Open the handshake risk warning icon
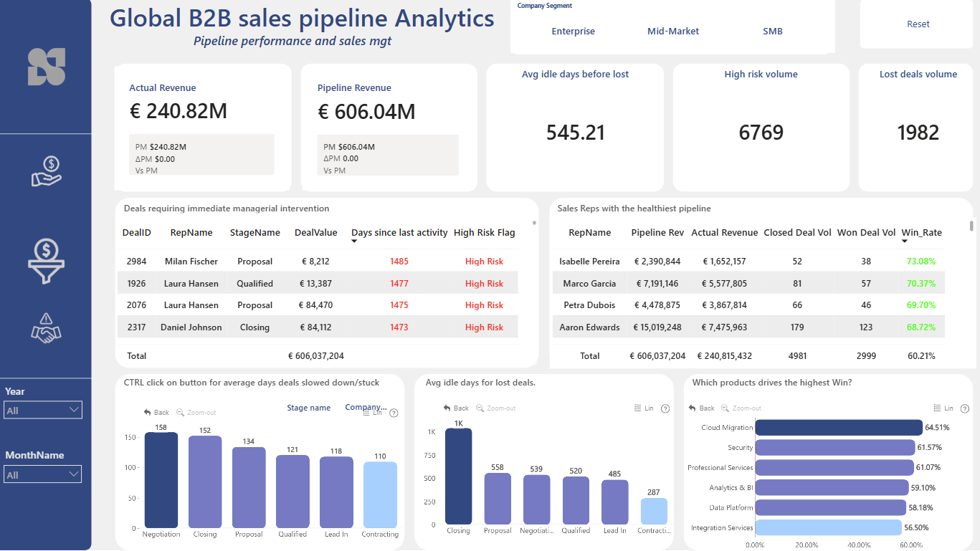This screenshot has width=980, height=551. [x=47, y=327]
